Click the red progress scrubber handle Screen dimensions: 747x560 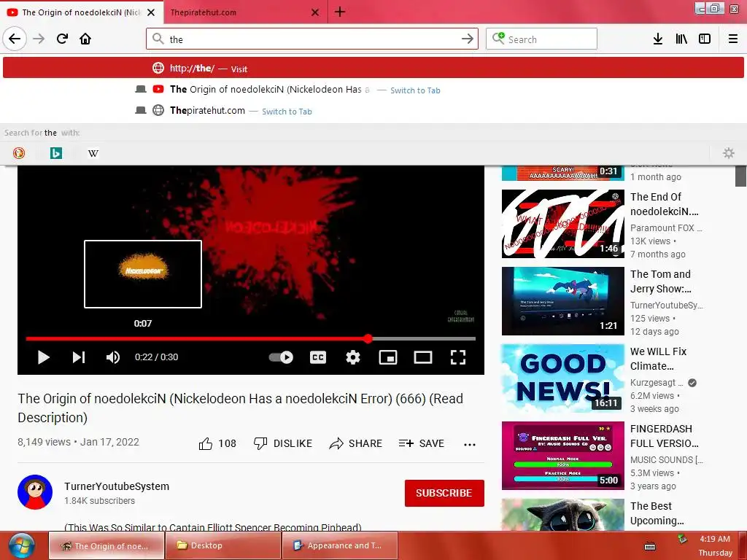368,338
